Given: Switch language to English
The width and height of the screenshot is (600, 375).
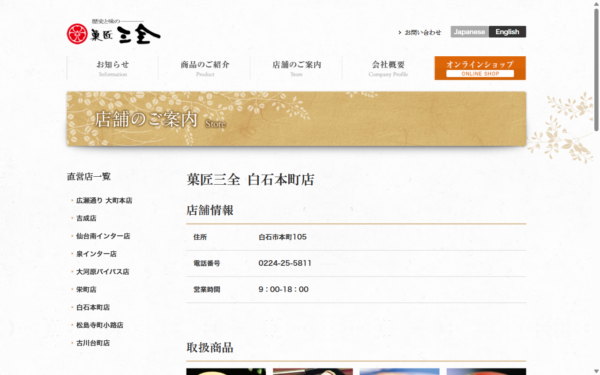Looking at the screenshot, I should point(507,32).
